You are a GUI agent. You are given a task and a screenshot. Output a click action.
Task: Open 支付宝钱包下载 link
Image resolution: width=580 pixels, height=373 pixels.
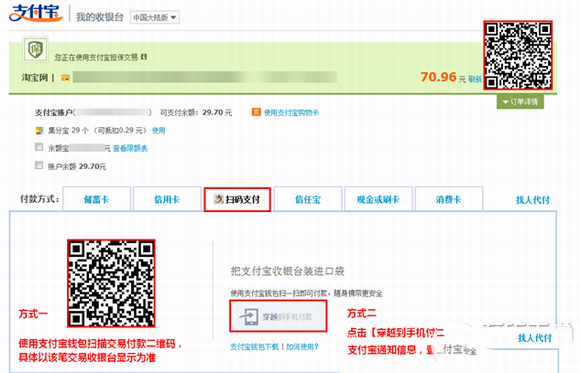[x=254, y=347]
